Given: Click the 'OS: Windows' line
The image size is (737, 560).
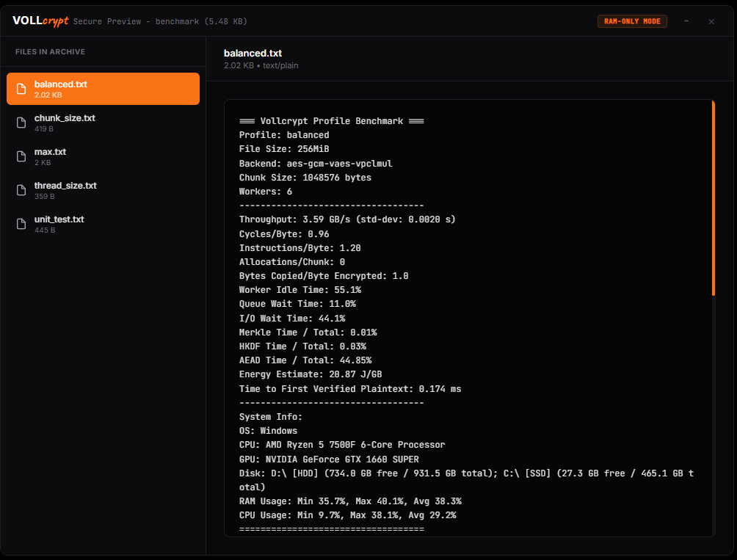Looking at the screenshot, I should click(268, 431).
